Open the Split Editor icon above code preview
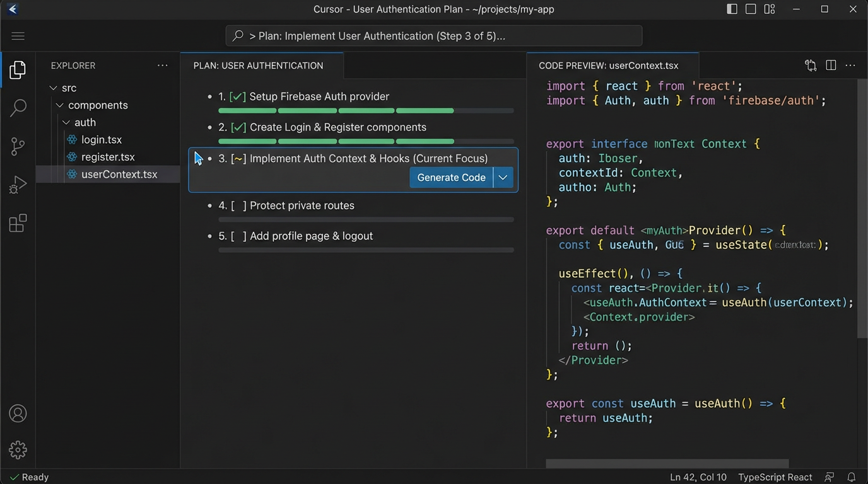Viewport: 868px width, 484px height. [830, 65]
